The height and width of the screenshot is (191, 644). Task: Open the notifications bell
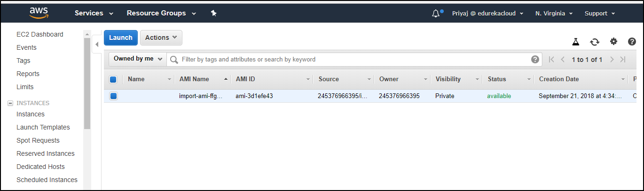pos(436,13)
